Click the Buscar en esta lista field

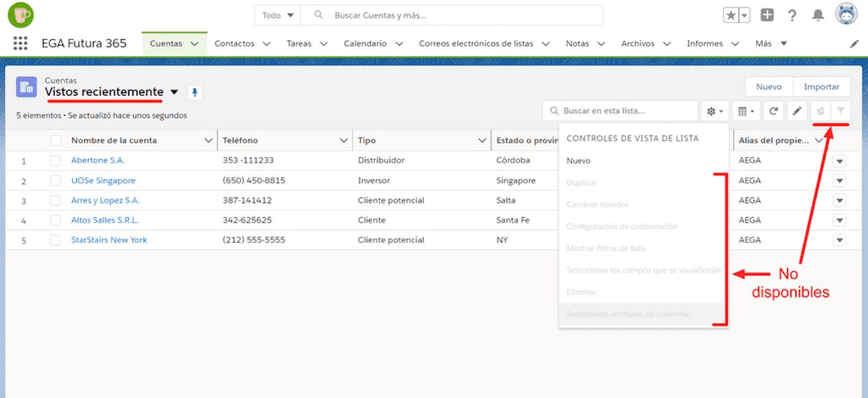coord(620,111)
